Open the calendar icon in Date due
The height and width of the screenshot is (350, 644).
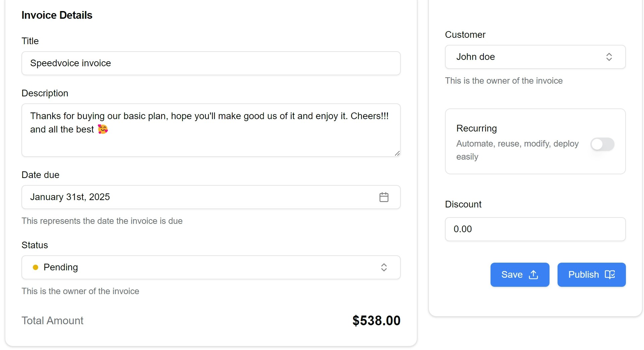[x=384, y=197]
